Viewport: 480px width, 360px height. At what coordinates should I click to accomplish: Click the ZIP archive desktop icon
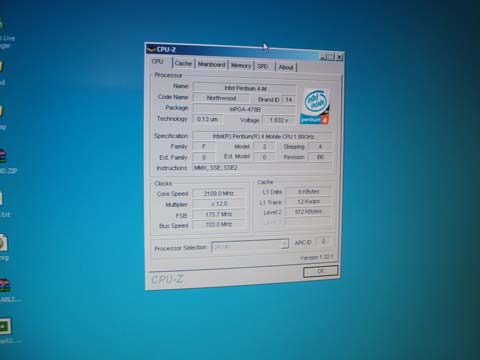[5, 162]
